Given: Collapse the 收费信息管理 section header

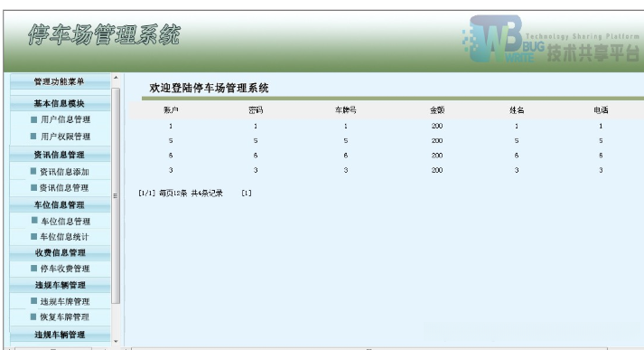Looking at the screenshot, I should (x=60, y=252).
